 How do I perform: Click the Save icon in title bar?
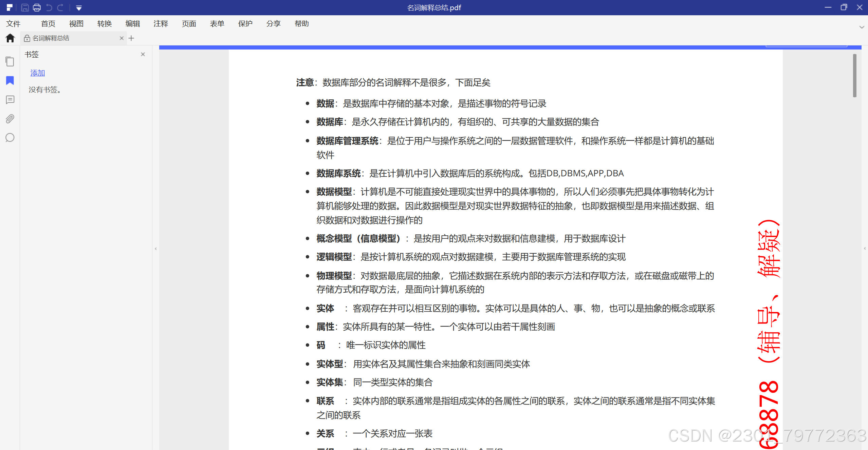tap(25, 7)
